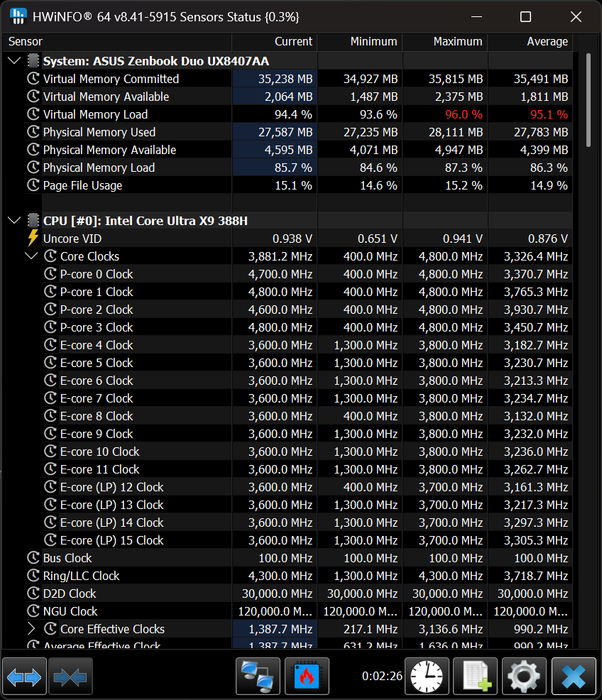
Task: Open the remote network monitoring button
Action: click(x=257, y=677)
